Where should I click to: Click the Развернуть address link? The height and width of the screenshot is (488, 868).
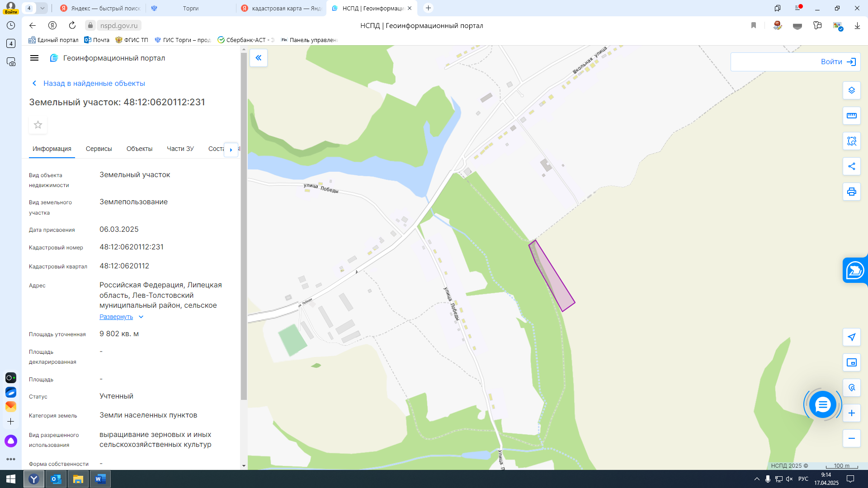(x=116, y=317)
